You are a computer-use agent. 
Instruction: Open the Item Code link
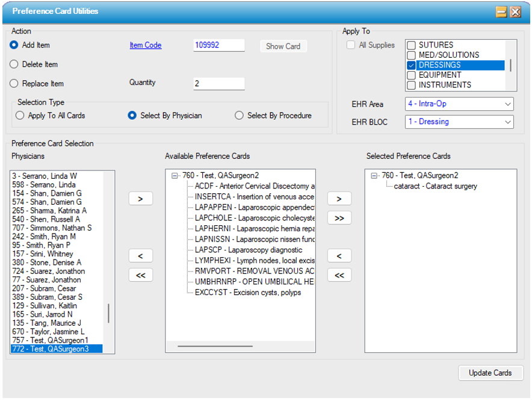pos(146,46)
